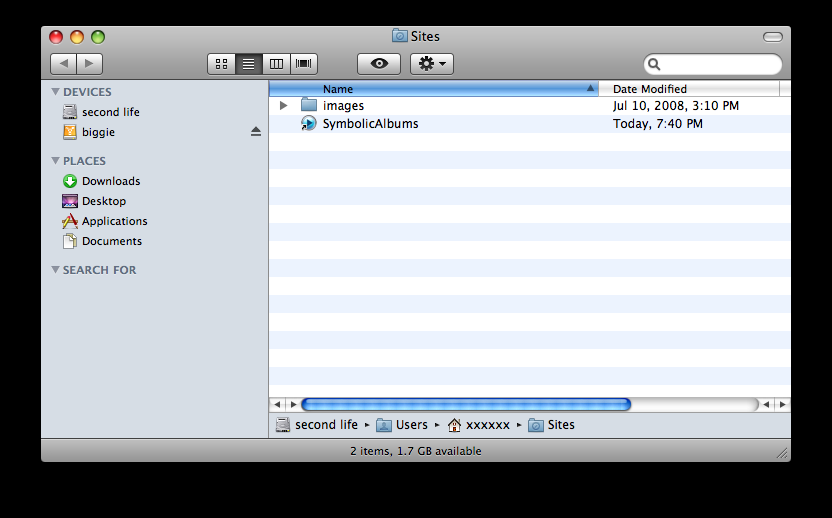Image resolution: width=832 pixels, height=518 pixels.
Task: Select the SymbolicAlbums file name
Action: click(x=370, y=124)
